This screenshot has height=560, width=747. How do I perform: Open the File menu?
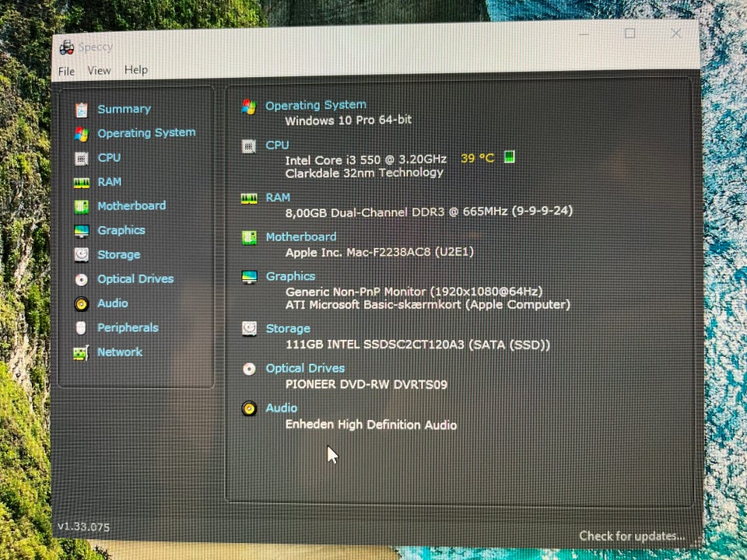click(67, 72)
